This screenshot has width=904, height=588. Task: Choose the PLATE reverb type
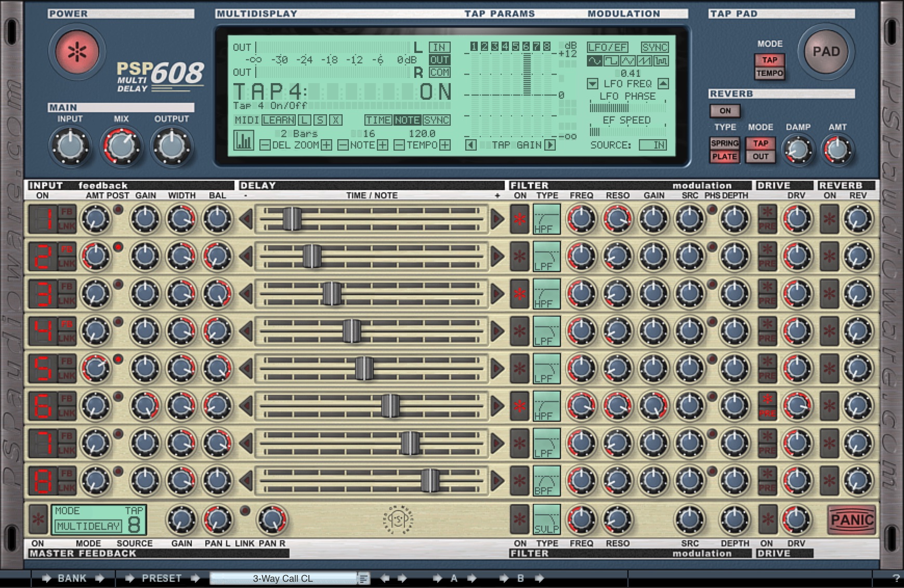pyautogui.click(x=725, y=156)
